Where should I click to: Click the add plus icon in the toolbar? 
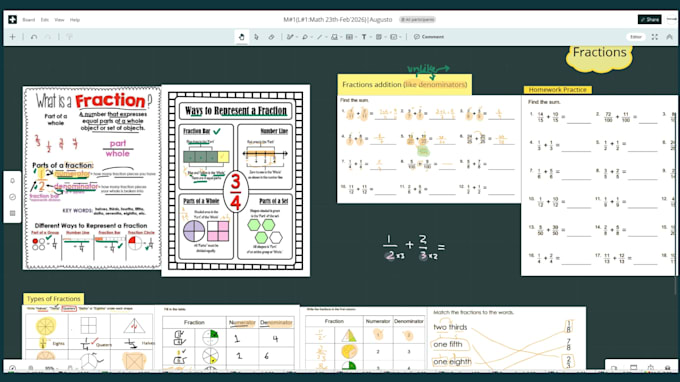13,37
